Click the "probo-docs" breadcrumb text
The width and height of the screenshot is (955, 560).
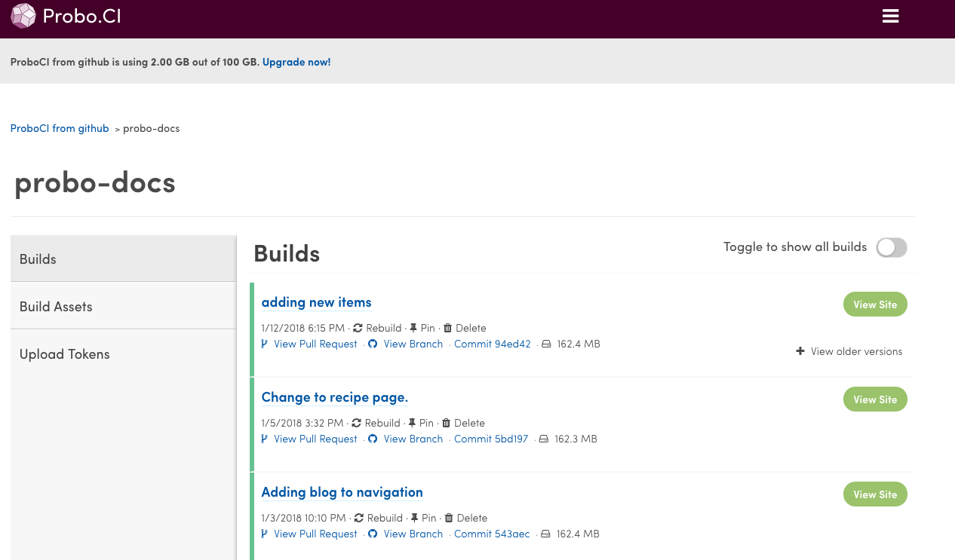click(x=152, y=128)
